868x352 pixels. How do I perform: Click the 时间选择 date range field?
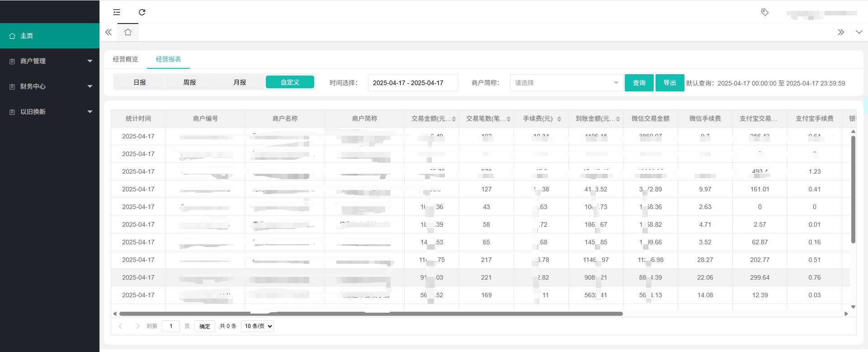[x=413, y=83]
